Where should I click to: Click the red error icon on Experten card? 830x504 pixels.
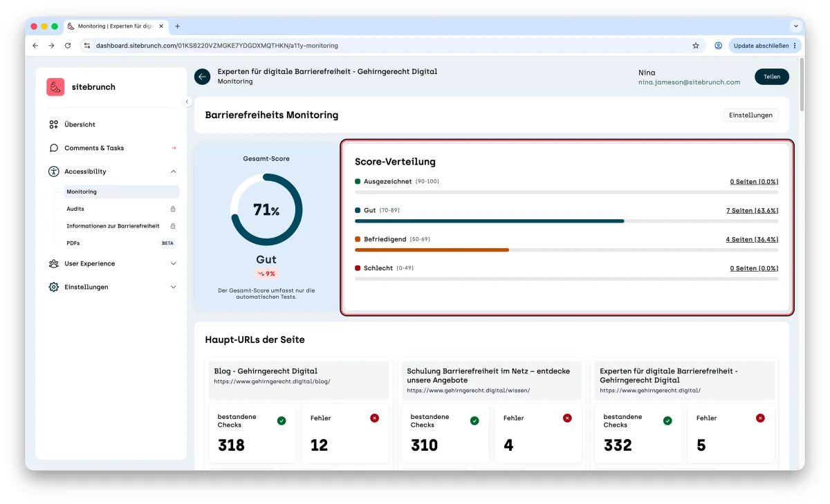(x=760, y=418)
